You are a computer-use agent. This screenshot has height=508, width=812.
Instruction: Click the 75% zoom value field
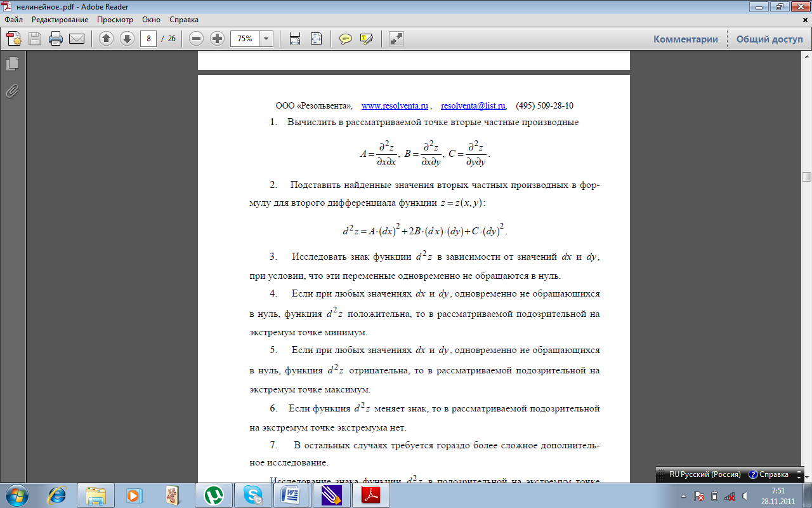coord(245,39)
